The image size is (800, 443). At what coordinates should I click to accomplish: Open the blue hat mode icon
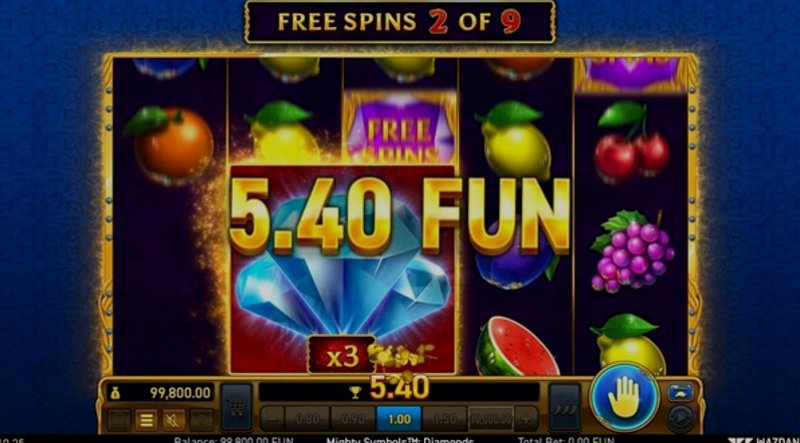tap(681, 391)
